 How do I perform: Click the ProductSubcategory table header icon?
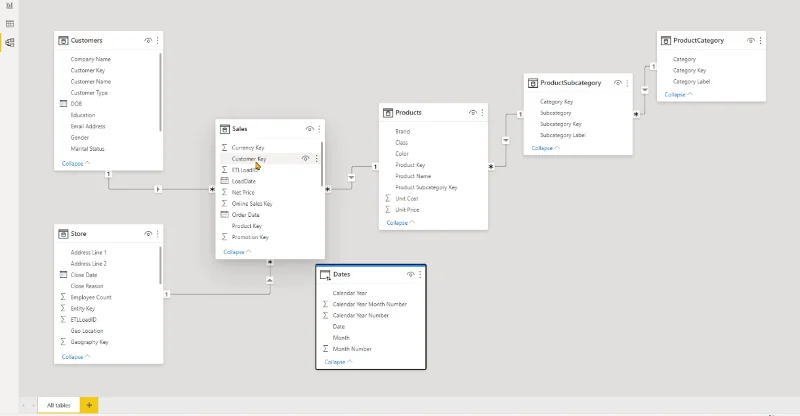[x=533, y=83]
